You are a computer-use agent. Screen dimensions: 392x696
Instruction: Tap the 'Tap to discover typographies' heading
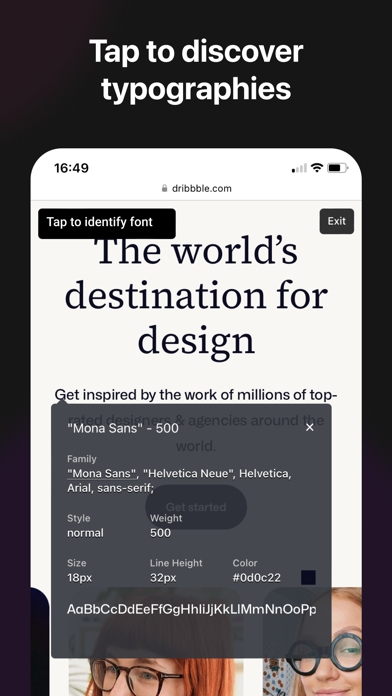click(196, 70)
